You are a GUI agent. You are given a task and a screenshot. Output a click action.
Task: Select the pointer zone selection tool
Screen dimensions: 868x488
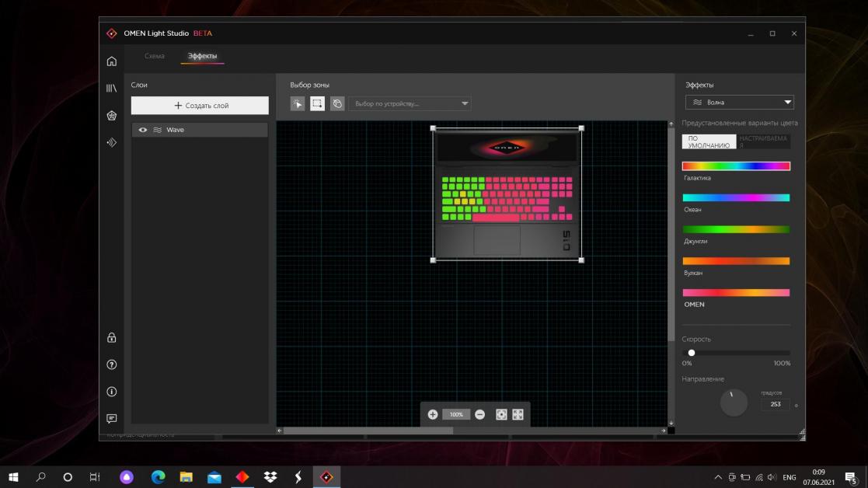point(298,103)
